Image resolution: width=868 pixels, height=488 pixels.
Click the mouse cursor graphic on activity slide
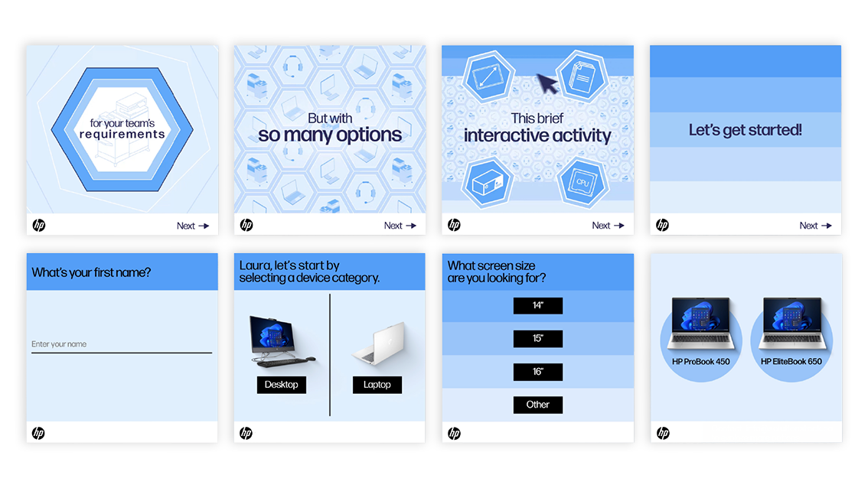pyautogui.click(x=547, y=84)
